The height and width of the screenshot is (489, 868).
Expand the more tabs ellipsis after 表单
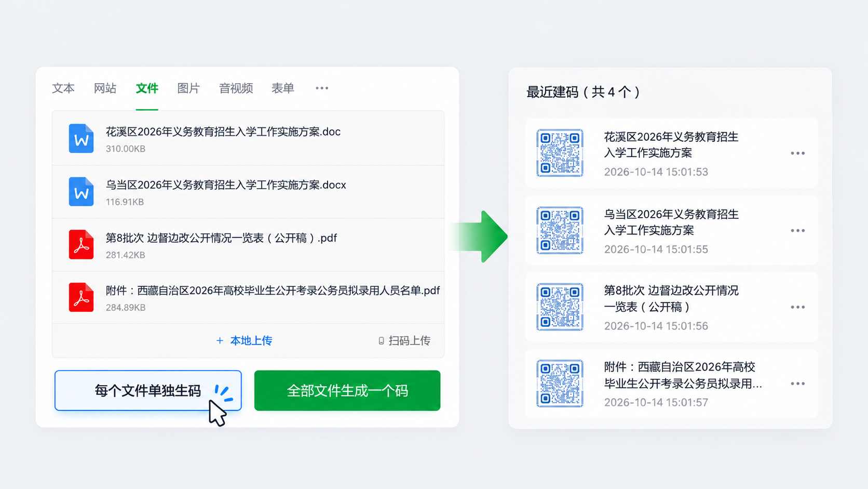pos(322,88)
